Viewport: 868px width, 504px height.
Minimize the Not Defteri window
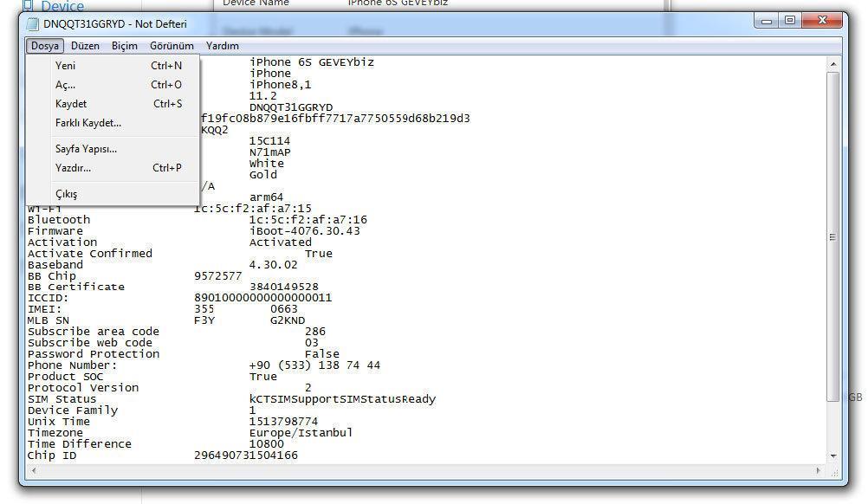(767, 21)
